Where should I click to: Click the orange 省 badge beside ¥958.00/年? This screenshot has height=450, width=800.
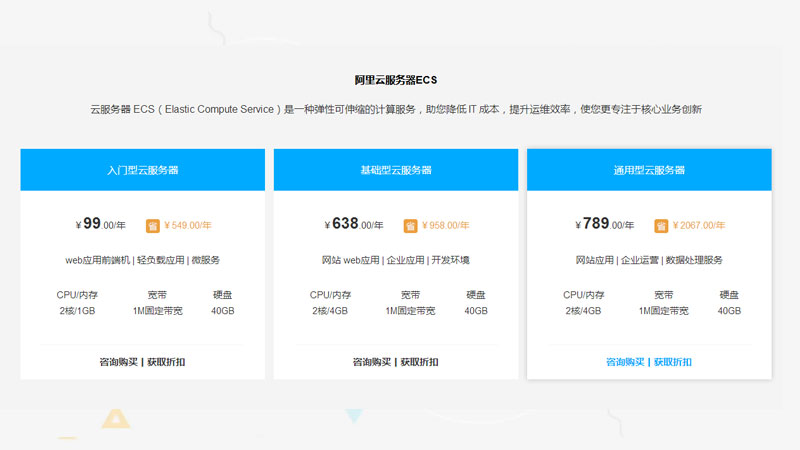(x=410, y=226)
